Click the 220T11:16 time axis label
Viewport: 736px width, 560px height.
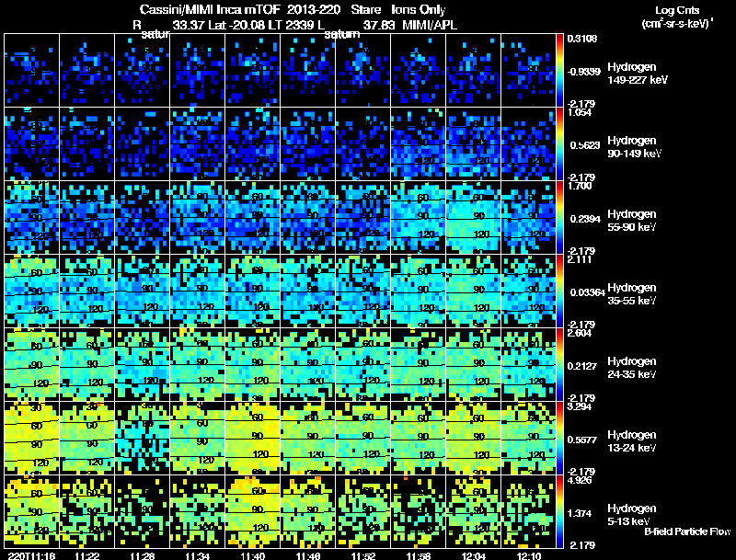(31, 555)
